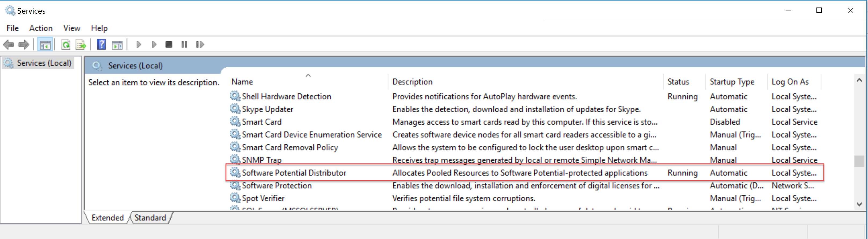Click the gear icon of Spot Verifier

235,198
